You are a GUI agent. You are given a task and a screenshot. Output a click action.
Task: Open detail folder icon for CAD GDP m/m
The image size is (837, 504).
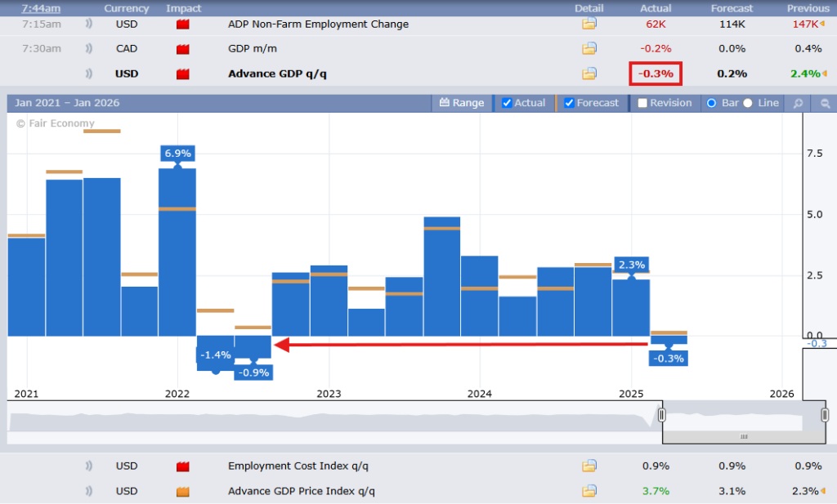[x=589, y=48]
